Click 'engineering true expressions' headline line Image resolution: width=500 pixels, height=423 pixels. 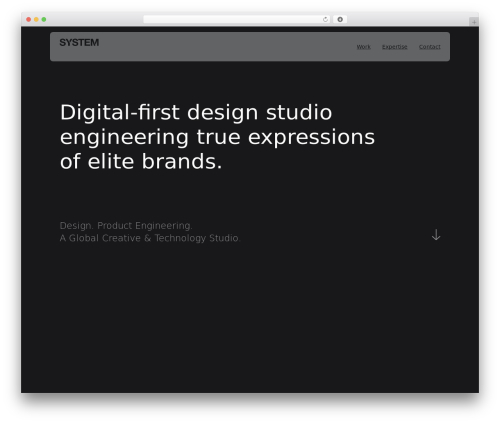217,137
